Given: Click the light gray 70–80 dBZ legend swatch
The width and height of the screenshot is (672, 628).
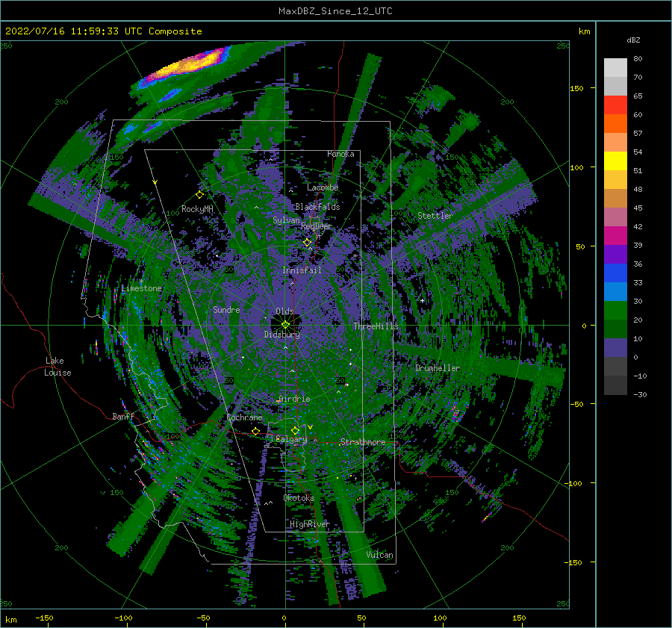Looking at the screenshot, I should [615, 68].
